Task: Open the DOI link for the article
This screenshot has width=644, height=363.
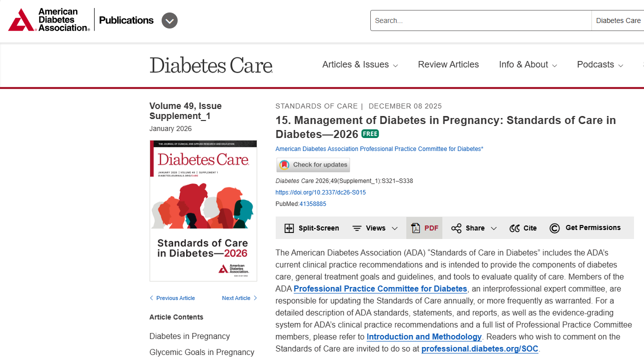Action: coord(321,192)
